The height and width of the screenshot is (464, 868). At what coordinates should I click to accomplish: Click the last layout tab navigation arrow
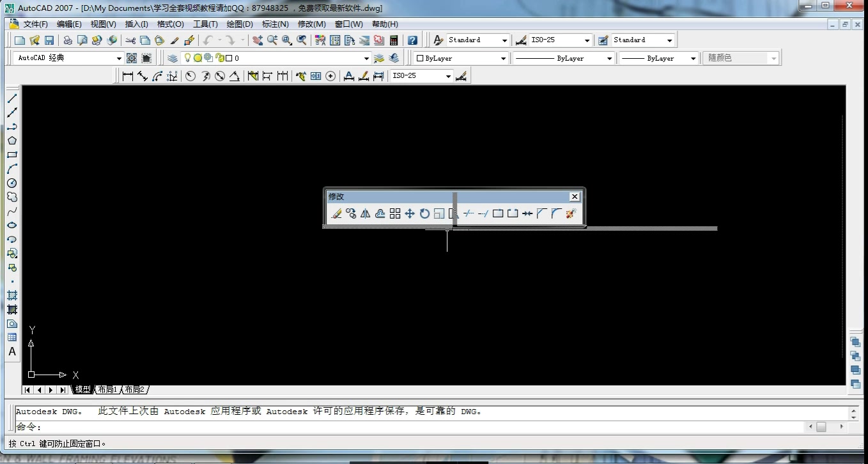63,390
